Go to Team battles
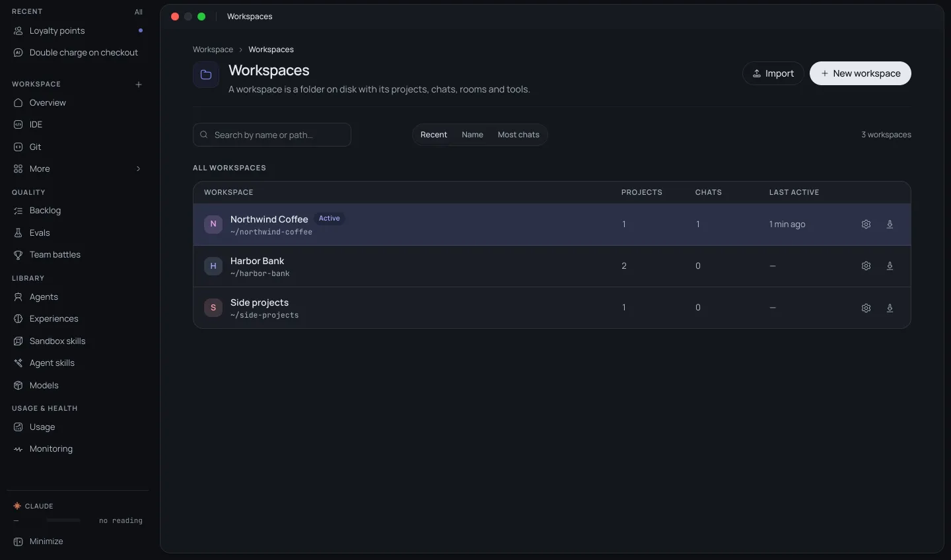 point(78,254)
